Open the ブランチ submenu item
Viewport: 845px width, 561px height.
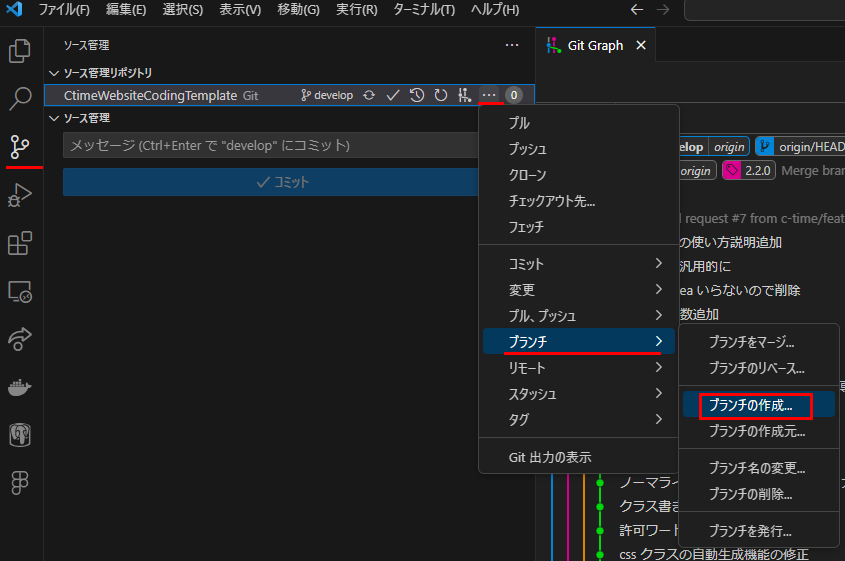coord(578,341)
